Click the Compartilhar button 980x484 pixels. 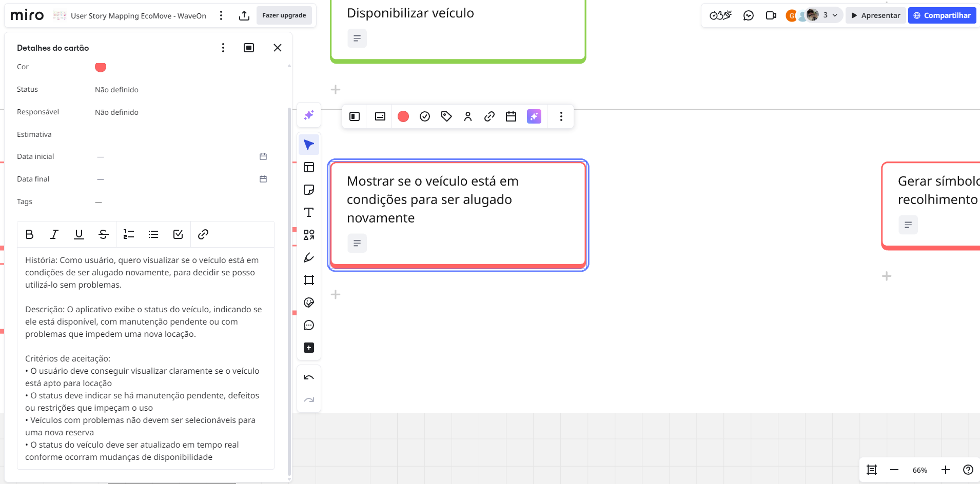point(942,15)
